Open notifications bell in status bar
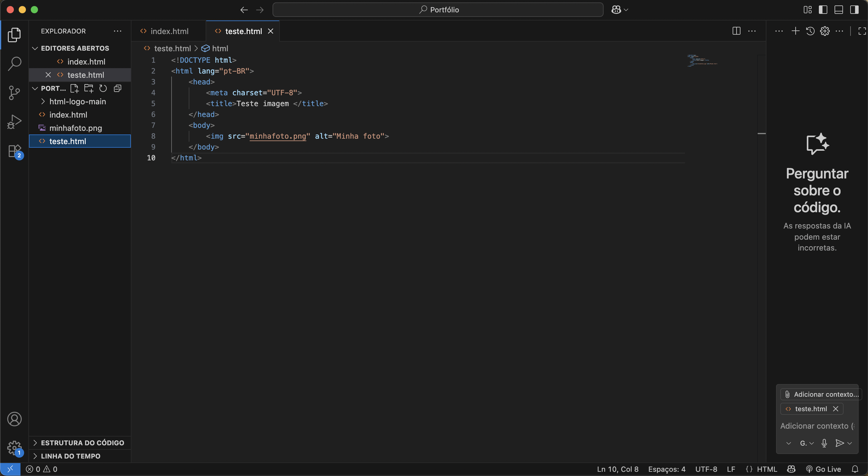This screenshot has width=868, height=476. 855,469
